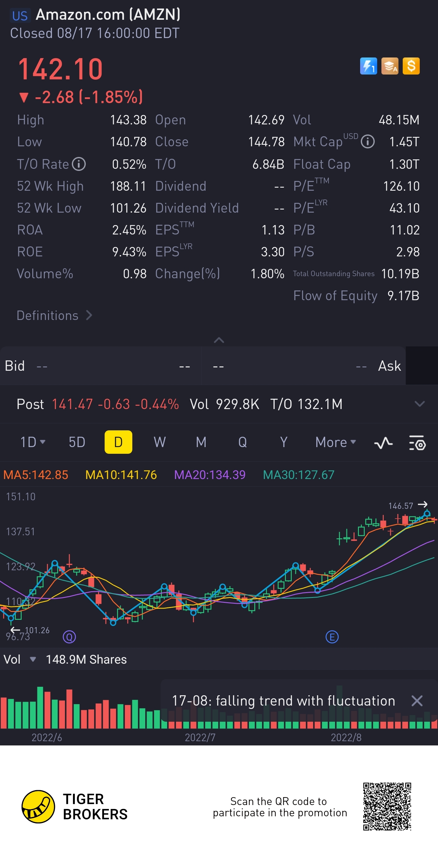
Task: Tap the Float Cap value 1.30T
Action: tap(404, 164)
